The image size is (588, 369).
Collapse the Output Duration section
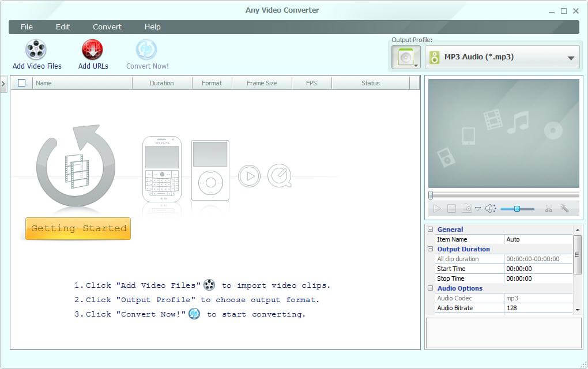pos(431,249)
